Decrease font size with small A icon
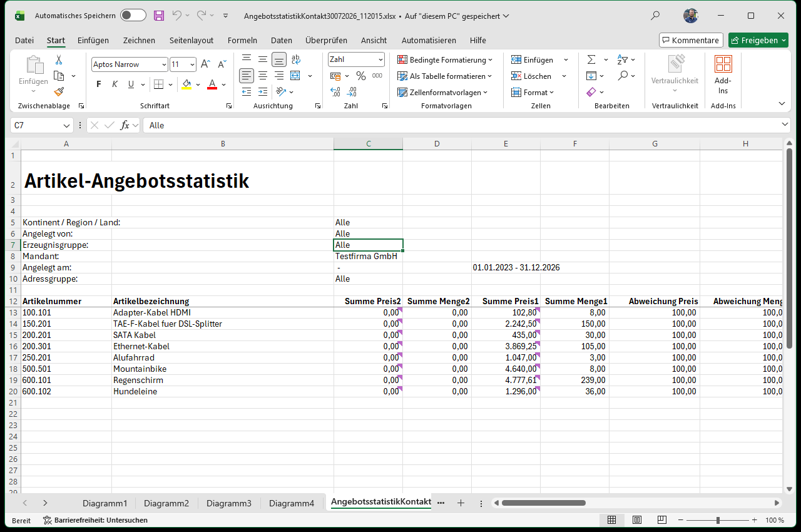 click(222, 64)
